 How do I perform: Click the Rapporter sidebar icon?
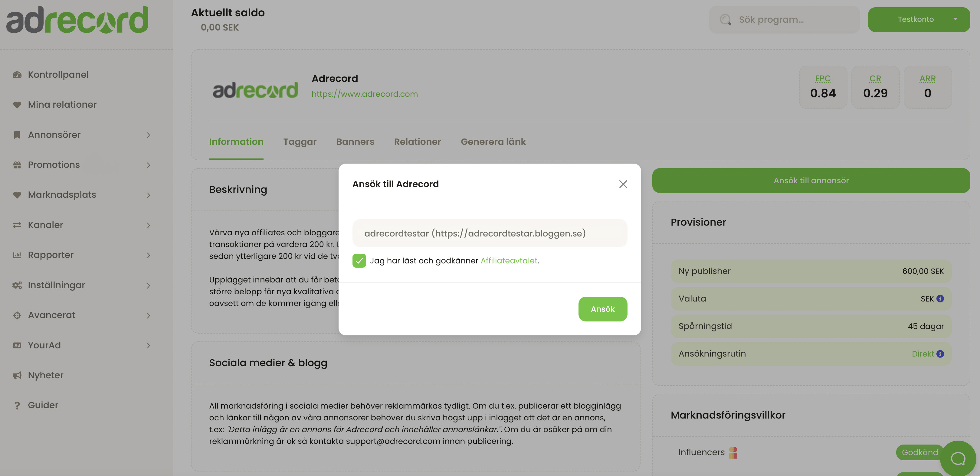(x=16, y=255)
